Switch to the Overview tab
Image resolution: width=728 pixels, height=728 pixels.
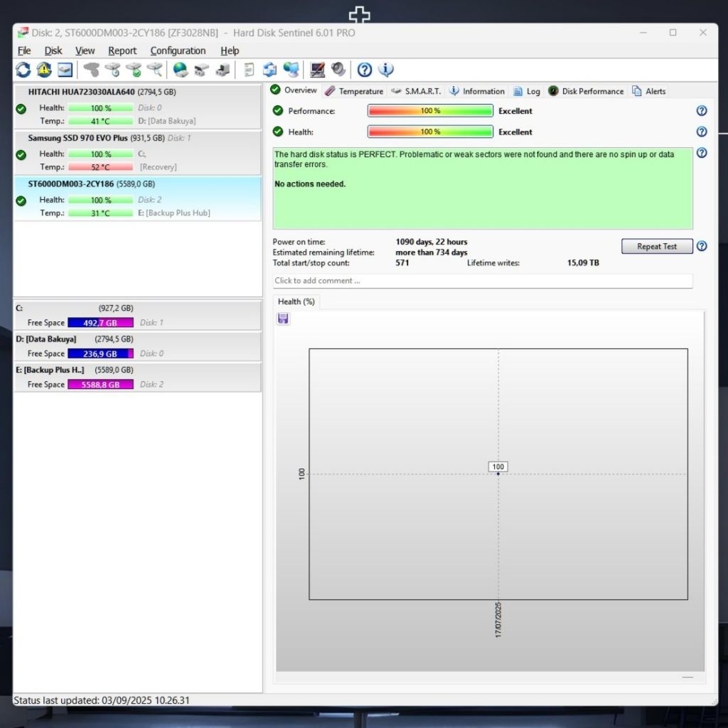pyautogui.click(x=294, y=90)
